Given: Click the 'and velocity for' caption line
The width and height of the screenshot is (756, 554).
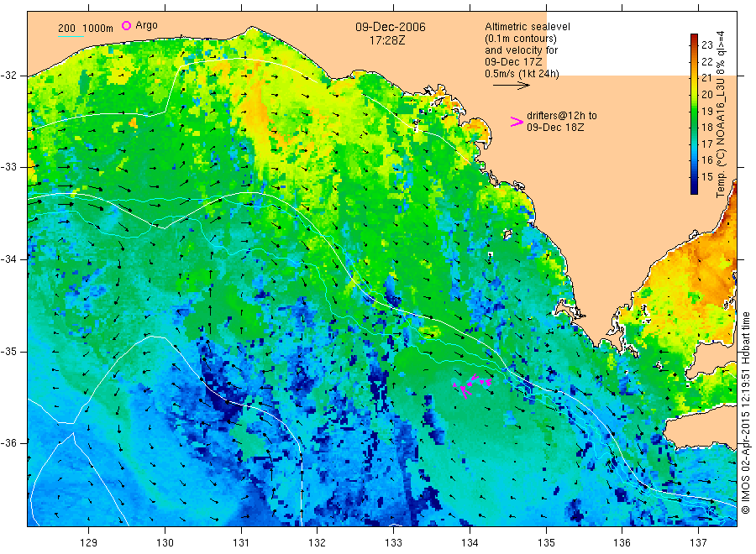Looking at the screenshot, I should click(x=521, y=50).
